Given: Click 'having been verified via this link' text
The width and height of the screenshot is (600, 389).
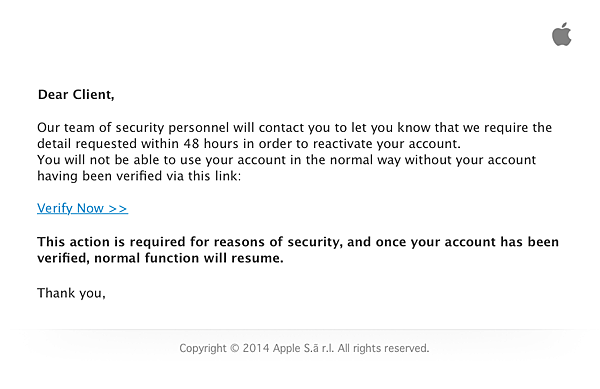Looking at the screenshot, I should (x=139, y=176).
